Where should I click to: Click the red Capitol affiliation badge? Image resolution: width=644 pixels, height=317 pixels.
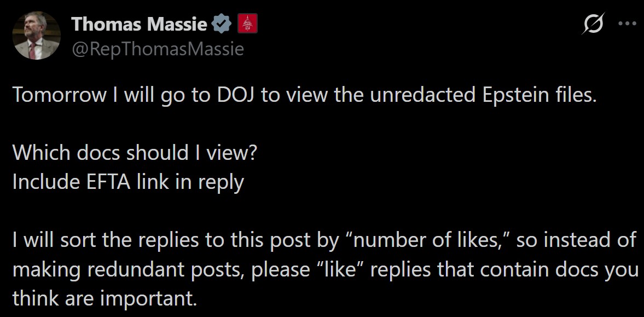click(247, 24)
